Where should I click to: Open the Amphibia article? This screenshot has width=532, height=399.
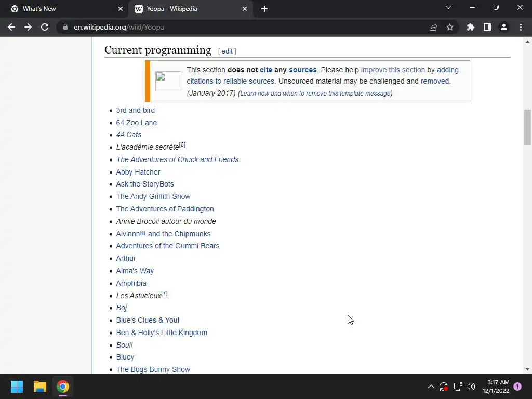pos(131,283)
